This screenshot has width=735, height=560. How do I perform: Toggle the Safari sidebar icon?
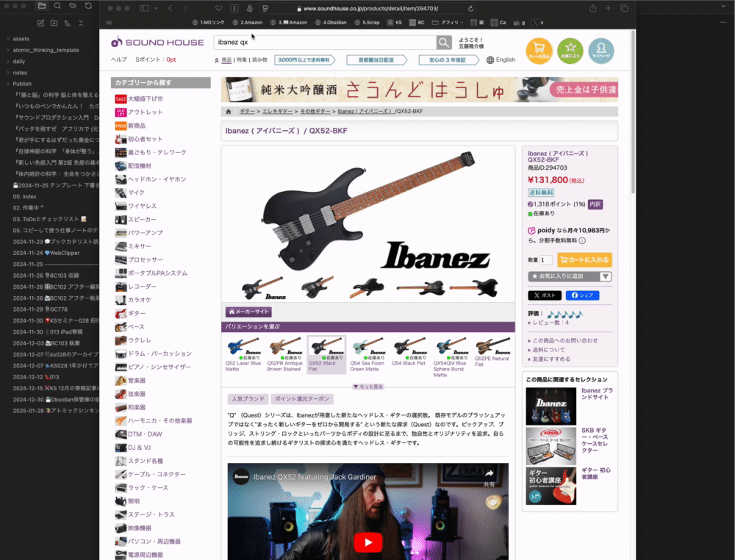pyautogui.click(x=144, y=8)
